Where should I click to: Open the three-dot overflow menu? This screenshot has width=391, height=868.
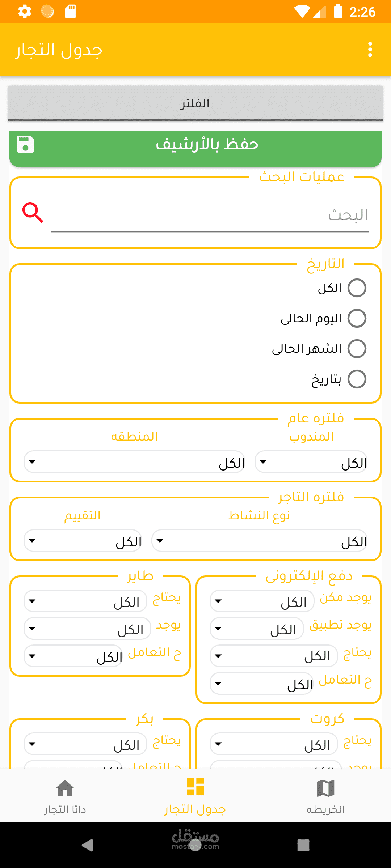click(x=370, y=50)
